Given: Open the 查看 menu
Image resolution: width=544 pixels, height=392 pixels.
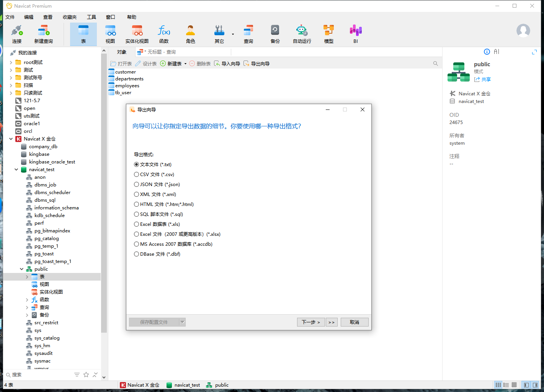Looking at the screenshot, I should (48, 17).
